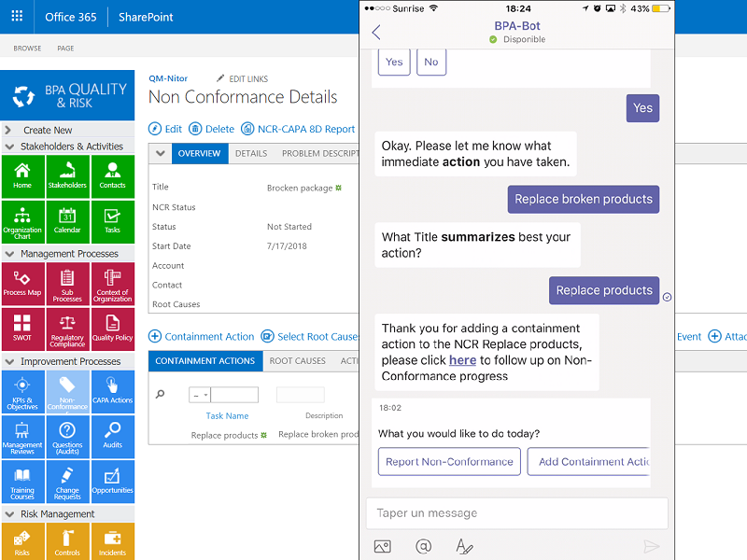Open the Training Courses tile
Screen dimensions: 747x560
click(x=22, y=482)
